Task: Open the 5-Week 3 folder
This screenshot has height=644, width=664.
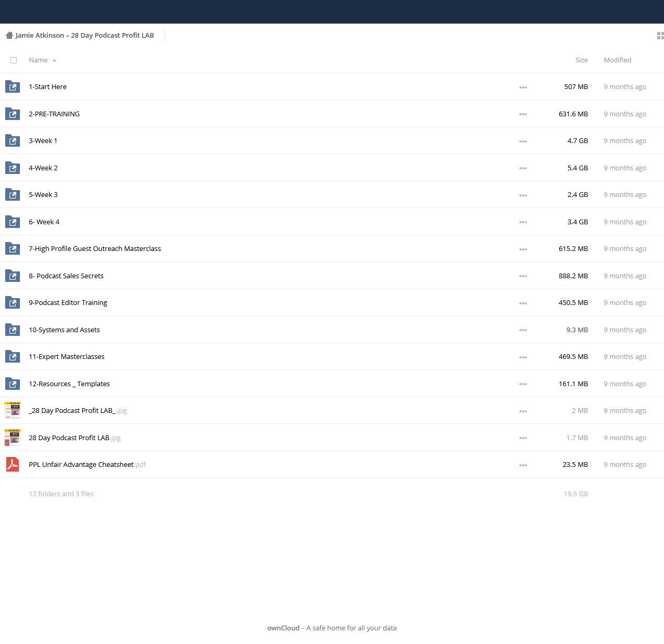Action: 43,195
